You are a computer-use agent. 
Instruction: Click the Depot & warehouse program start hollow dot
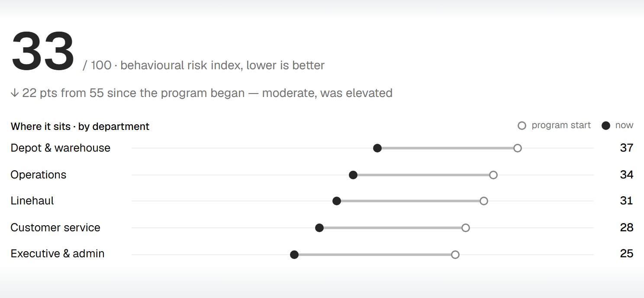pos(518,148)
